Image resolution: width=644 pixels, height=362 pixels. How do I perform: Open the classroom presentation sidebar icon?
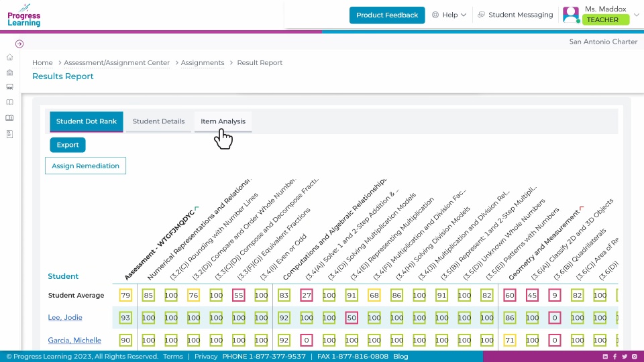[9, 87]
